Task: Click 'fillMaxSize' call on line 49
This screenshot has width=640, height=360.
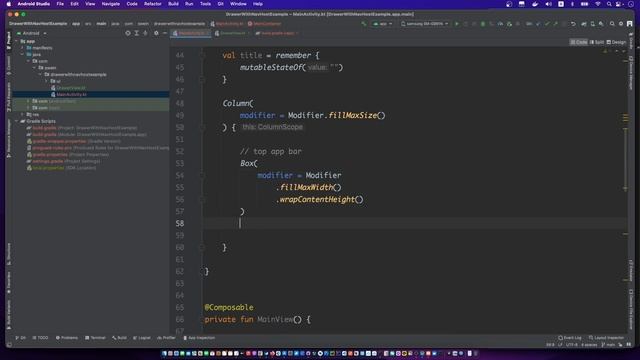Action: [x=352, y=116]
